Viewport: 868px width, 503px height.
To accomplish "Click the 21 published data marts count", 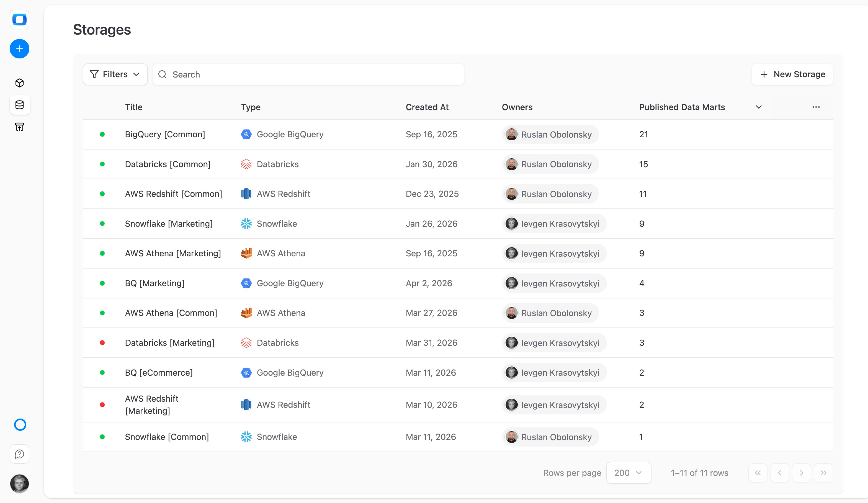I will point(643,134).
